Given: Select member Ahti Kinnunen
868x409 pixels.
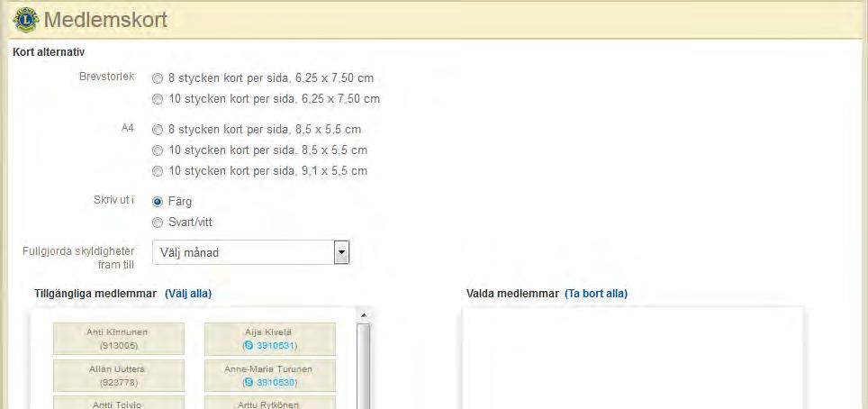Looking at the screenshot, I should point(119,339).
